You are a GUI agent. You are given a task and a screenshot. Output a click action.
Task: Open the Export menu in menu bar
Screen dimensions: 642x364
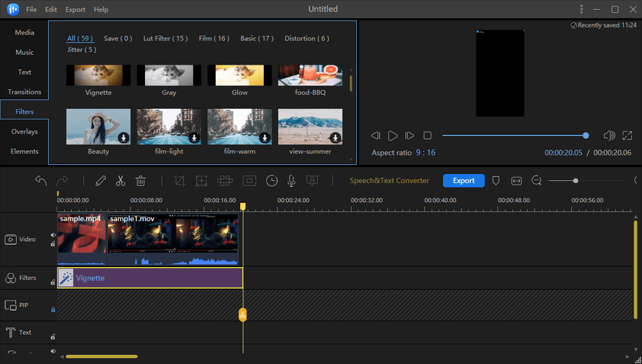[75, 10]
